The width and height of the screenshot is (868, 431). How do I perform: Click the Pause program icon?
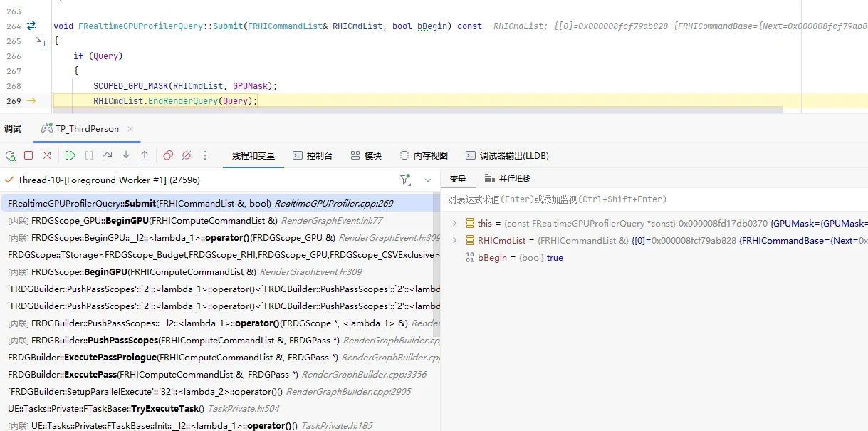pyautogui.click(x=89, y=155)
